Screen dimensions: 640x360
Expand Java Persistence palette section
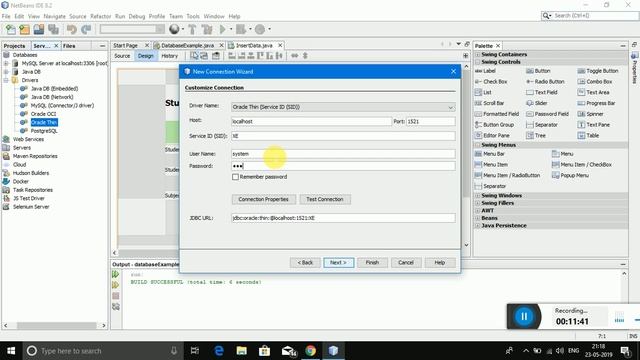[478, 225]
